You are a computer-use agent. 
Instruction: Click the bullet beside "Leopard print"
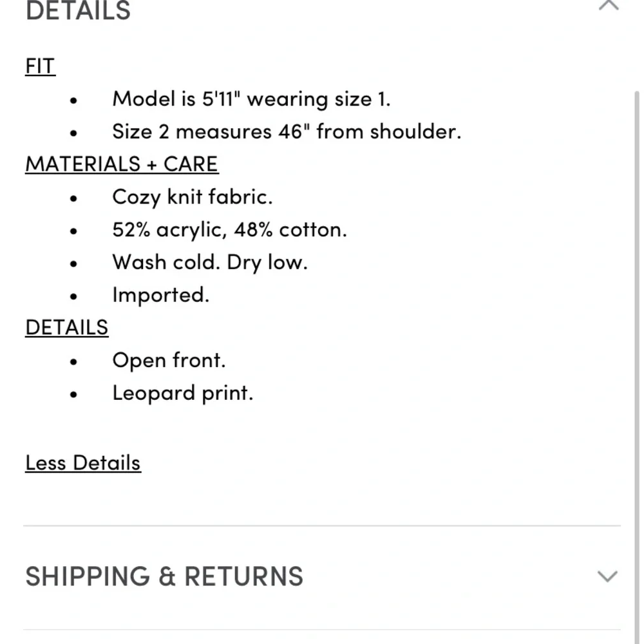point(75,394)
